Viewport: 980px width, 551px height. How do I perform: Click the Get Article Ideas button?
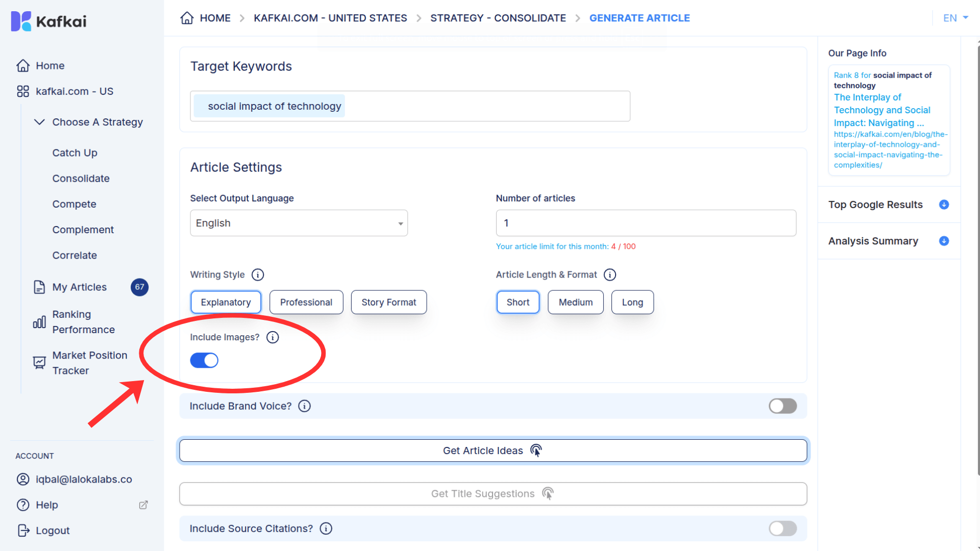pos(492,450)
